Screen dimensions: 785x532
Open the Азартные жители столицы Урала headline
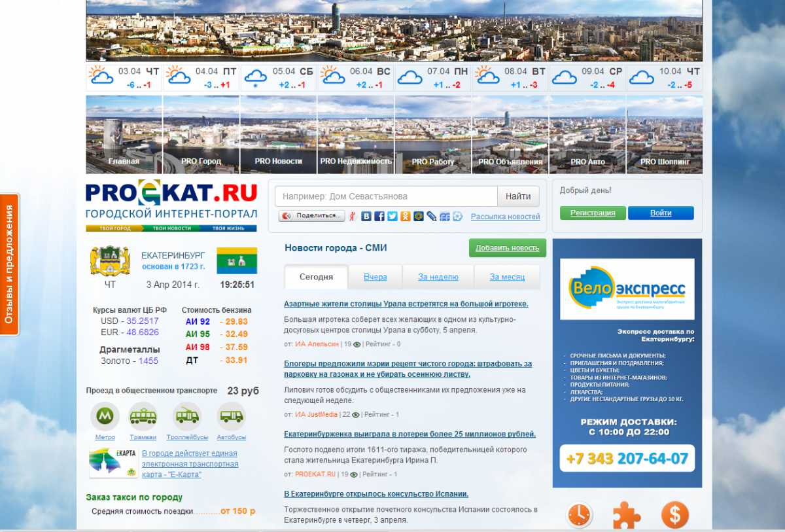tap(406, 304)
